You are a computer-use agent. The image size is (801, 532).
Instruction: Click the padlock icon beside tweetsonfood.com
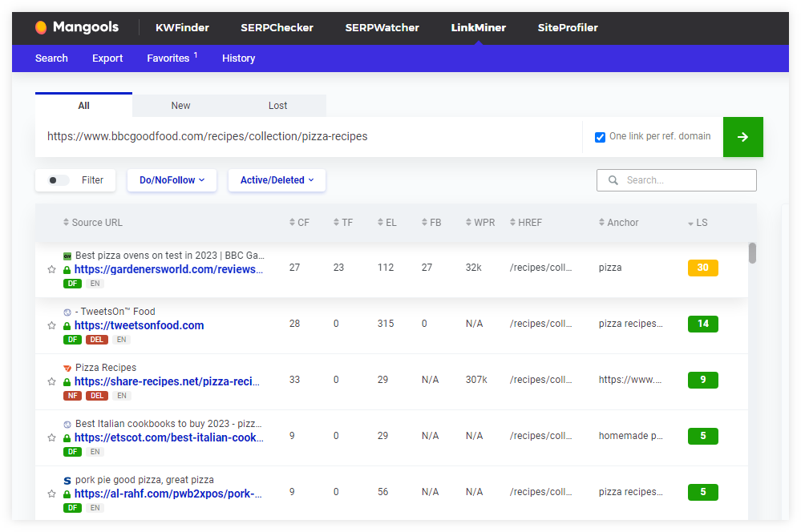(67, 325)
